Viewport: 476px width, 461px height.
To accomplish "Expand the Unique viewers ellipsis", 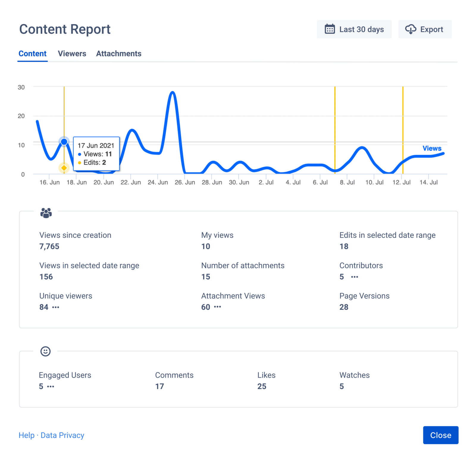I will (56, 307).
